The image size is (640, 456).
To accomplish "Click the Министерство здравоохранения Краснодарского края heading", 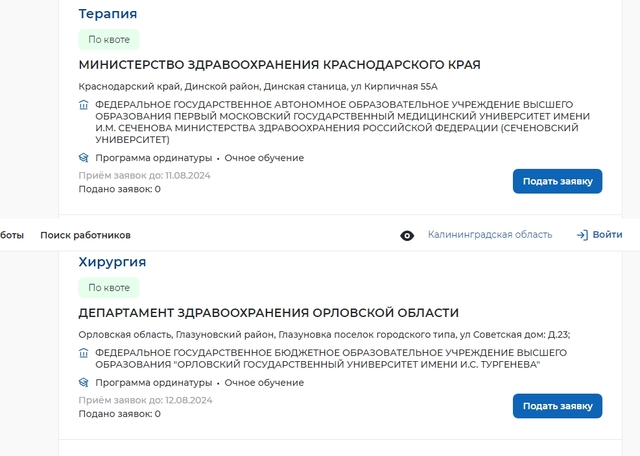I will pyautogui.click(x=279, y=65).
